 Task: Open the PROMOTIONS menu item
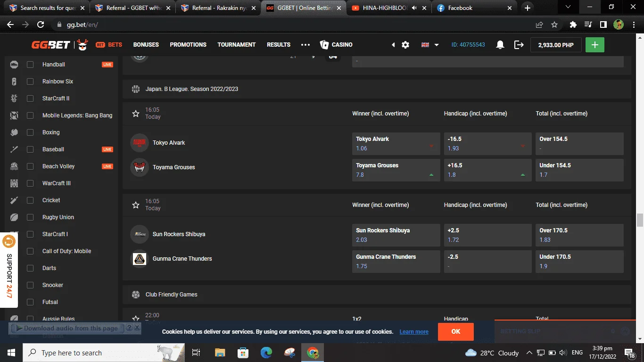188,45
